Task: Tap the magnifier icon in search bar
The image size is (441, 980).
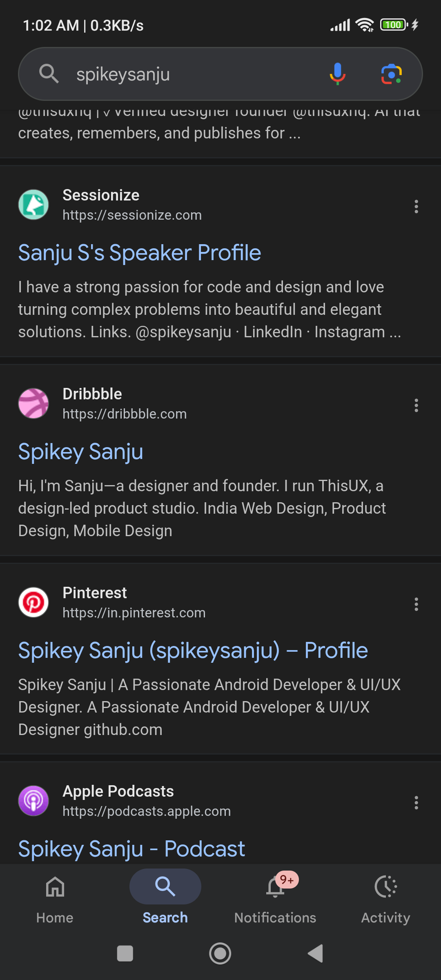Action: [x=49, y=74]
